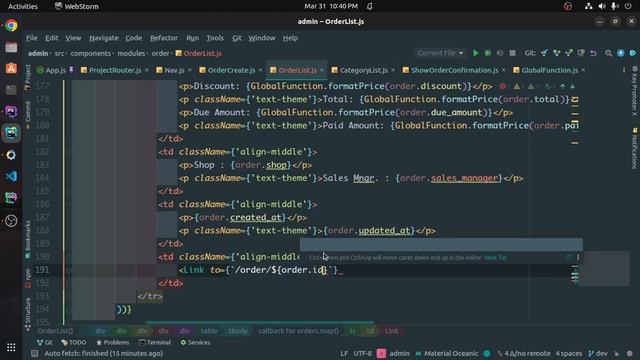Open tip popup options three-dot icon

(578, 257)
